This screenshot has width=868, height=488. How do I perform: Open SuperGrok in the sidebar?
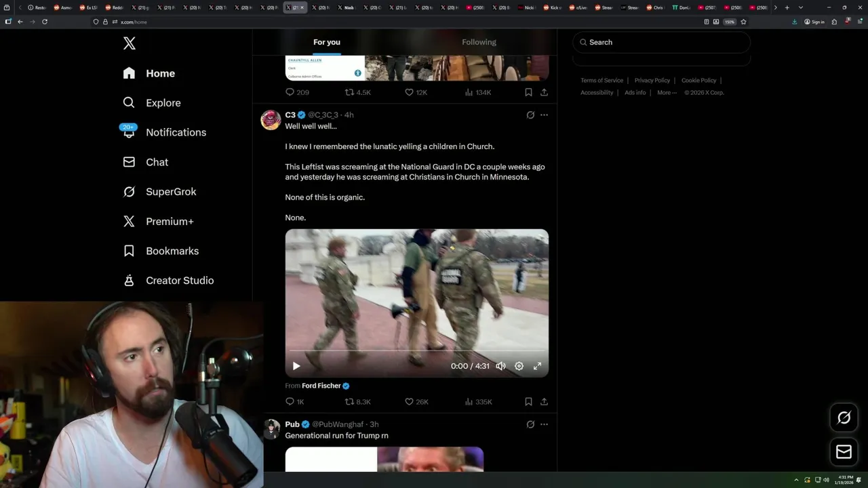pos(159,192)
